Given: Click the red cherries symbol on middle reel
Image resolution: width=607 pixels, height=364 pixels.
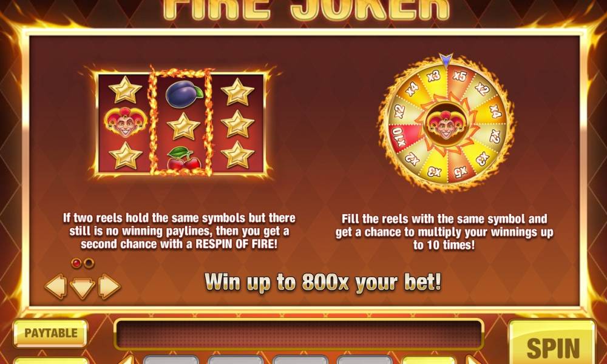Looking at the screenshot, I should (x=183, y=158).
